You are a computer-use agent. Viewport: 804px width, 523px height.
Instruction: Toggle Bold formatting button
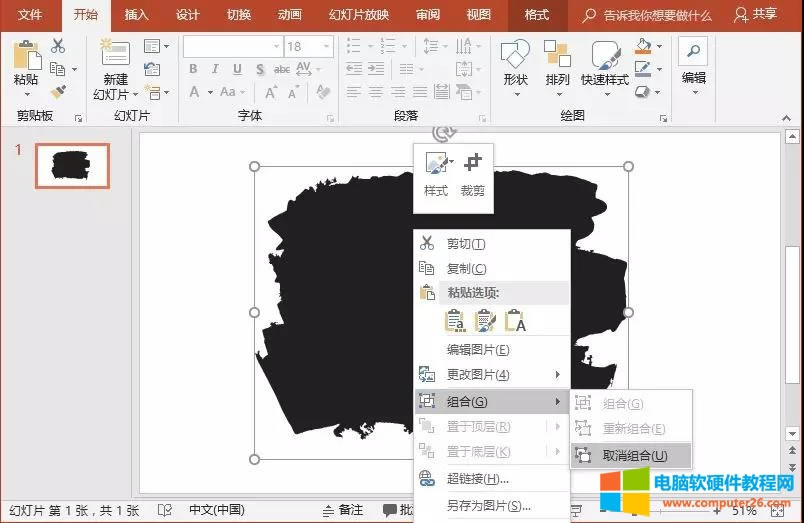coord(192,69)
